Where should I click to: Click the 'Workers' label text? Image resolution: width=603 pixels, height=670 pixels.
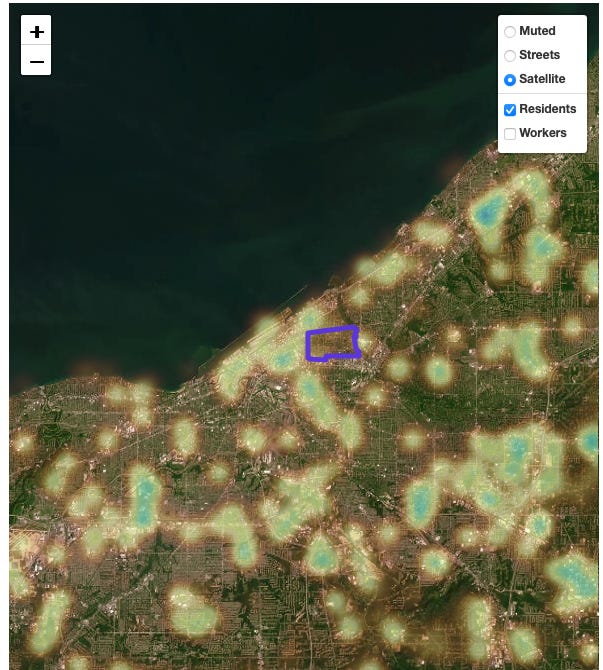pos(543,133)
